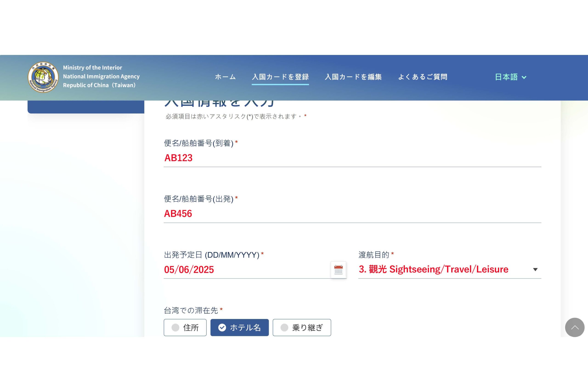The image size is (588, 392).
Task: Open the よくあるご質問 FAQ link
Action: (x=422, y=77)
